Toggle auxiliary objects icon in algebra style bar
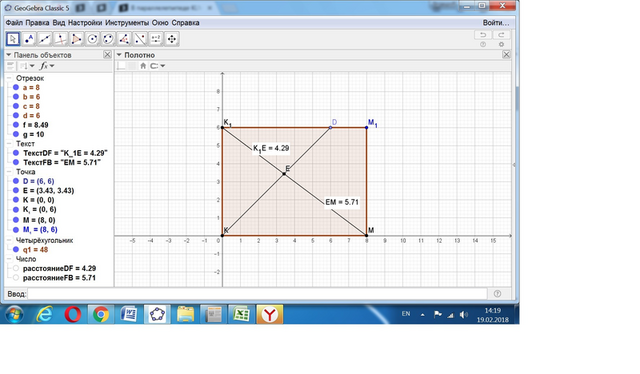This screenshot has width=640, height=374. (x=10, y=66)
